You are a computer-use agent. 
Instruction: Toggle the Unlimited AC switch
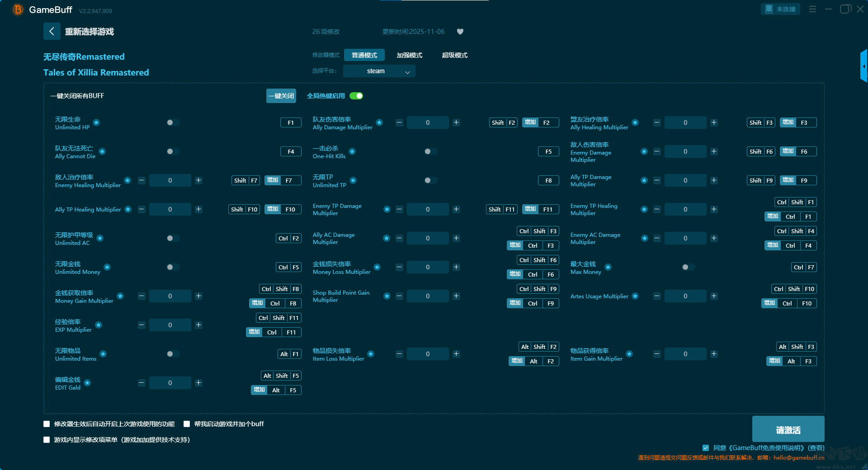coord(173,238)
